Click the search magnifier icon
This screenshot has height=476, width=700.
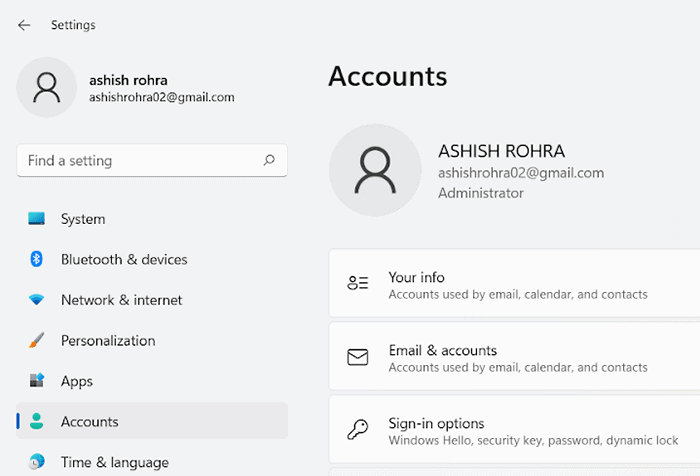coord(269,160)
